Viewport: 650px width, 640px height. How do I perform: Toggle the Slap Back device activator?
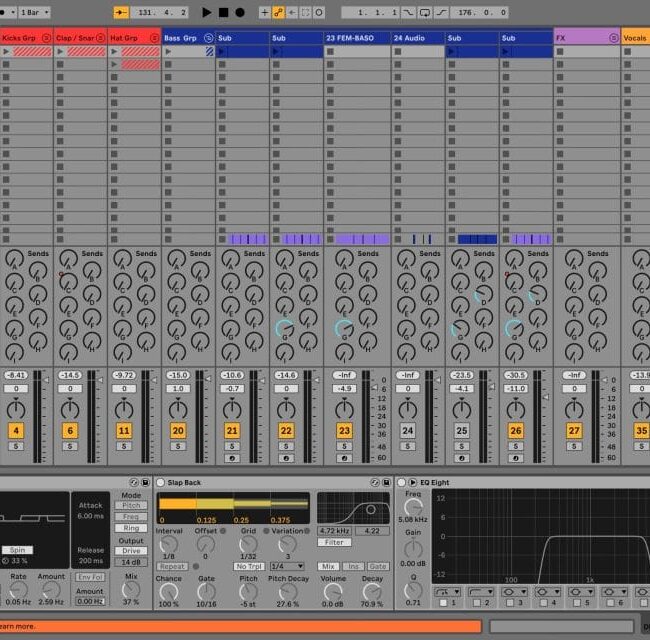pos(161,483)
